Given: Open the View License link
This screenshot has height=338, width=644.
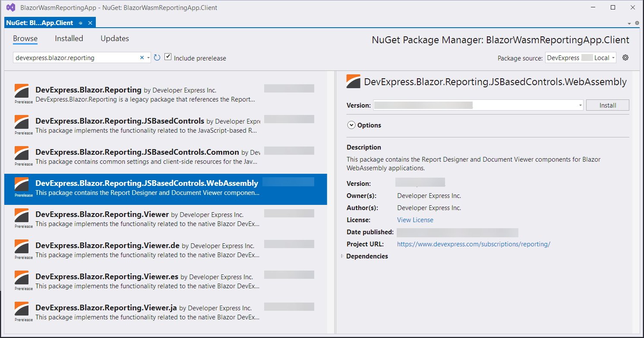Looking at the screenshot, I should pos(415,220).
